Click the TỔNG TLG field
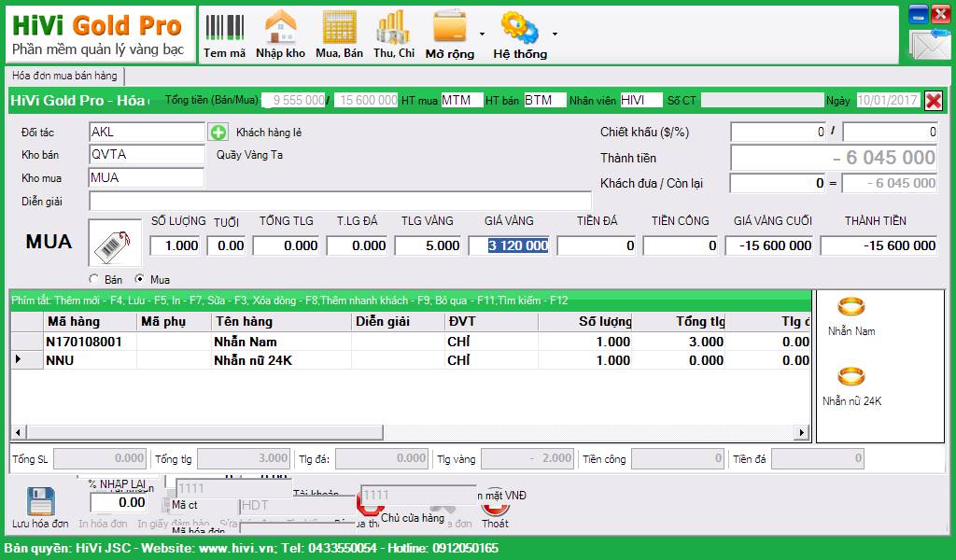 (287, 245)
